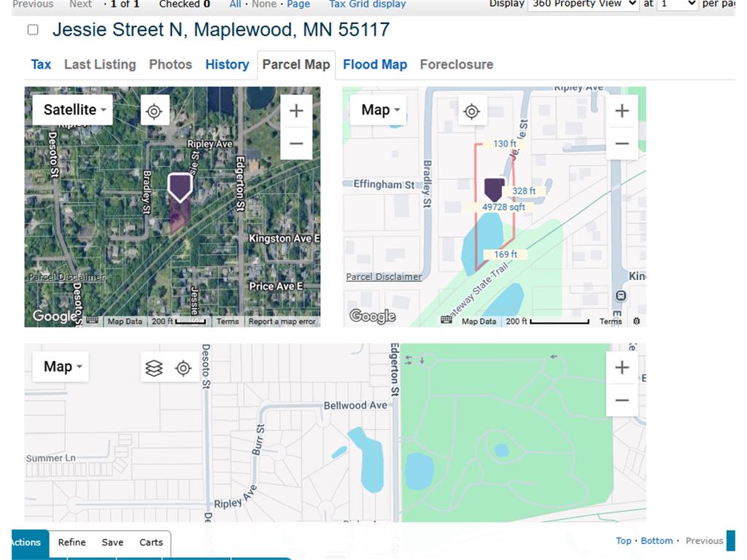Open Parcel Disclaimer on the parcel dimension map
The width and height of the screenshot is (747, 560).
pos(384,276)
